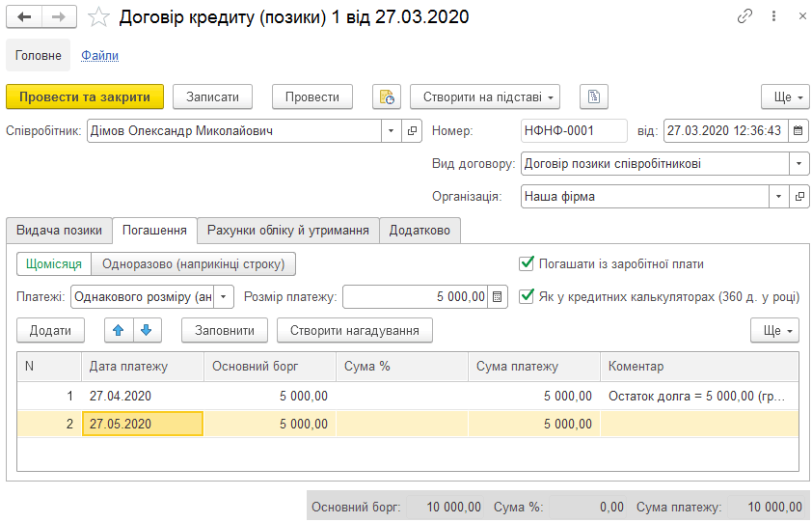
Task: Click the Сума % total 0,00
Action: pyautogui.click(x=586, y=507)
